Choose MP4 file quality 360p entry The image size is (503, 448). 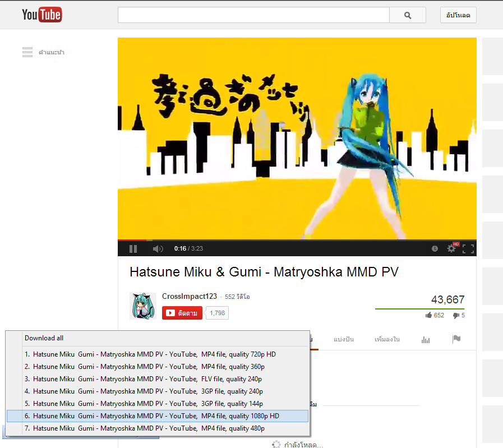[158, 367]
